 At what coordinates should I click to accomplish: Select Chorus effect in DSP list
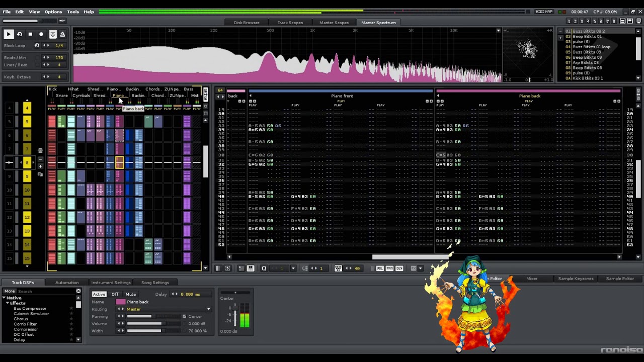tap(21, 319)
